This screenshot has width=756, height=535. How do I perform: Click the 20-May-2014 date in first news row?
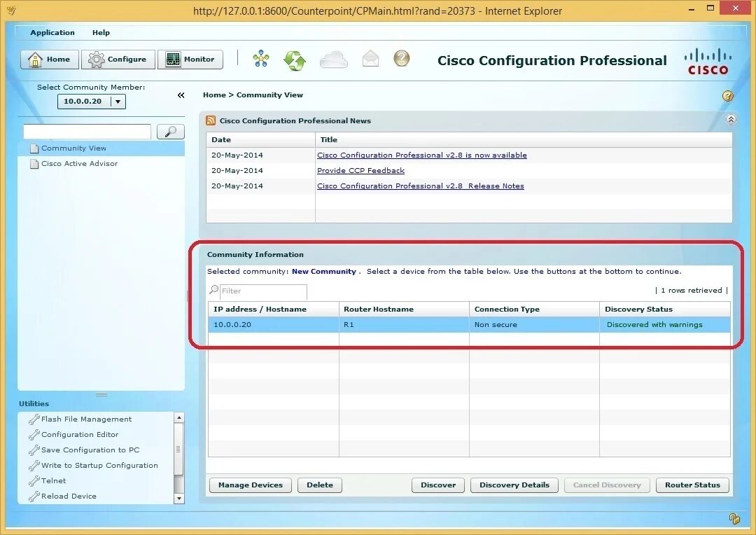click(237, 155)
